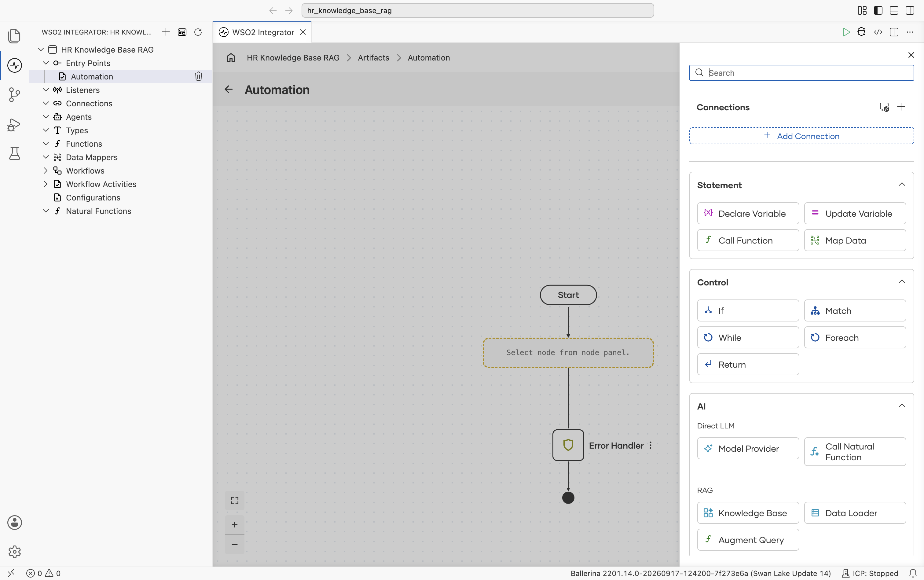Open WSO2 Integrator activity bar icon
This screenshot has width=924, height=580.
[14, 65]
